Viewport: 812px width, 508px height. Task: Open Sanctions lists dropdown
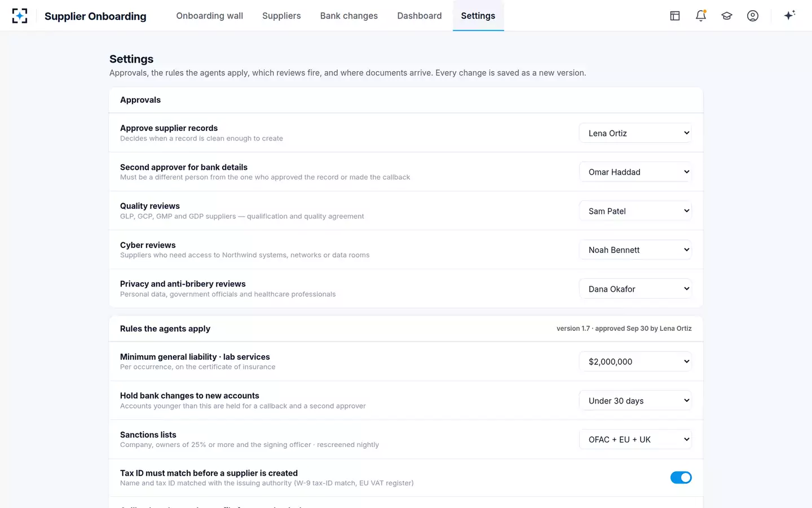coord(636,440)
